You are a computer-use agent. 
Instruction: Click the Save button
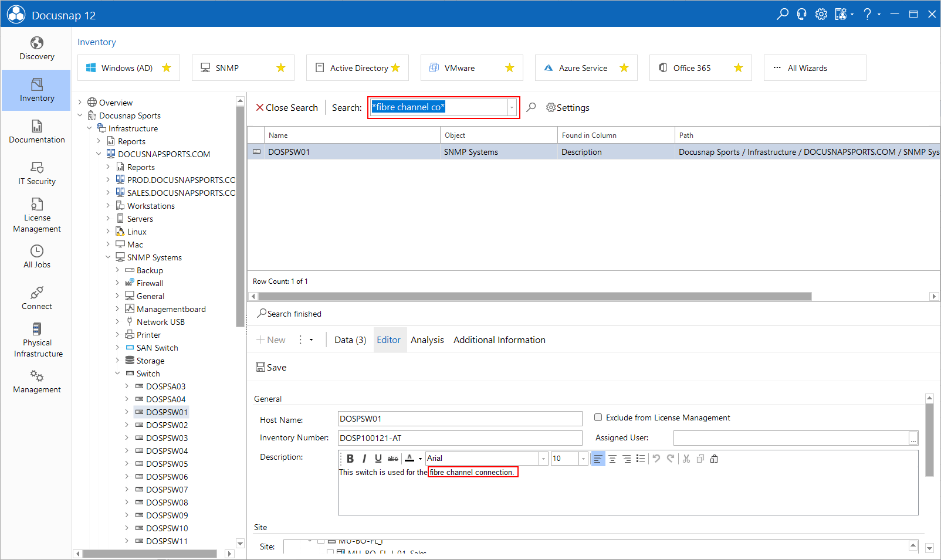click(271, 367)
